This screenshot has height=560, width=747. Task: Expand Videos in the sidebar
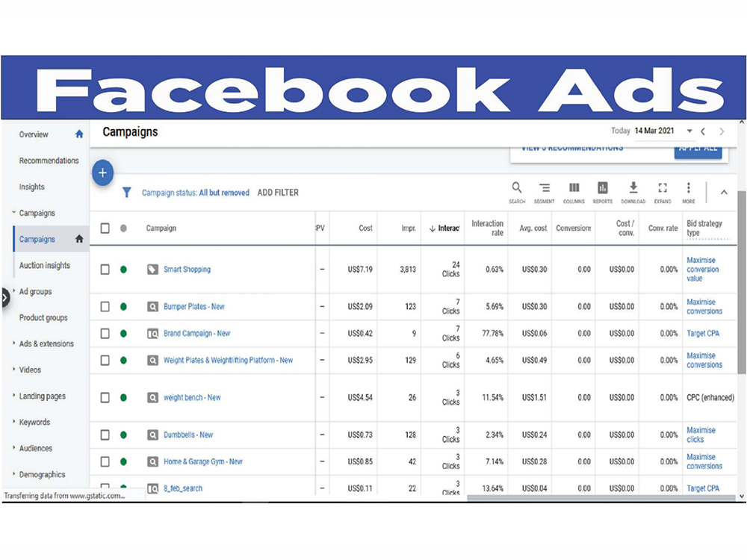click(13, 369)
